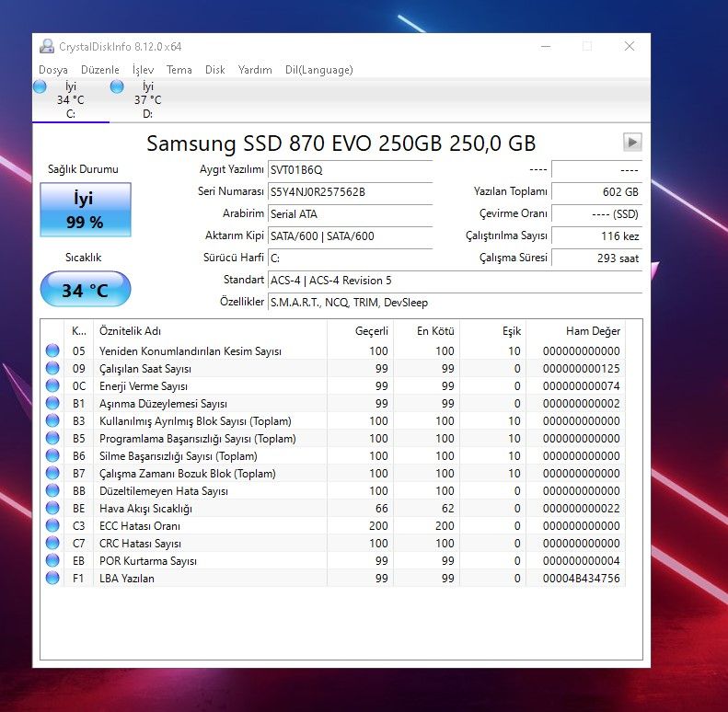The width and height of the screenshot is (728, 712).
Task: Open the Tema menu
Action: tap(179, 70)
